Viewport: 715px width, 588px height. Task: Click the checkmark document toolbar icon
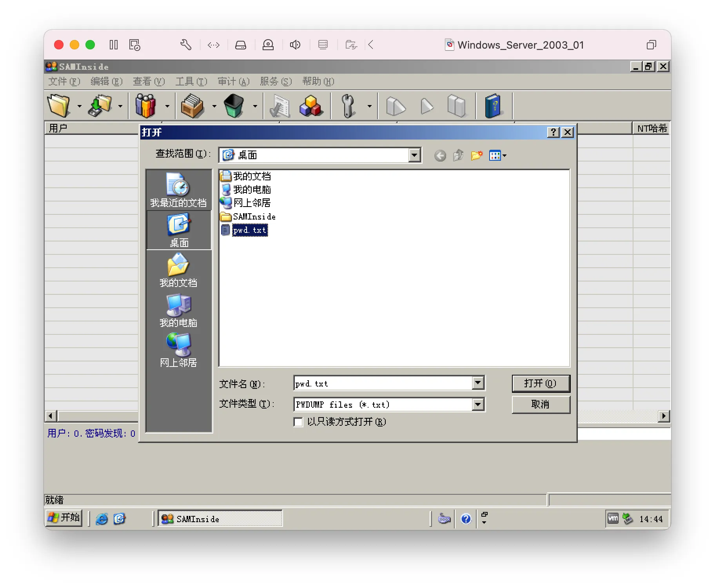tap(279, 106)
